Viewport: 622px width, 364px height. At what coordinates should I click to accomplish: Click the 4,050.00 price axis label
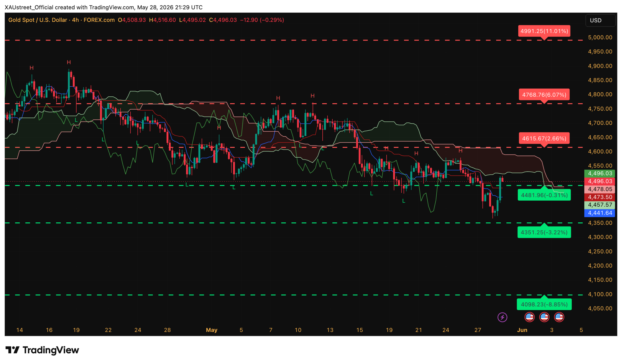coord(600,308)
